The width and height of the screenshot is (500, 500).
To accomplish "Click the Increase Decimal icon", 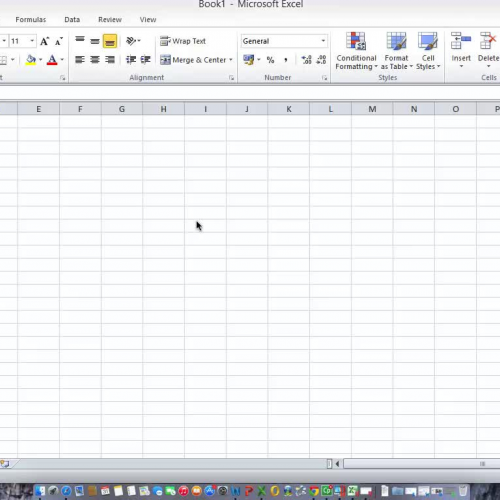I will tap(306, 60).
